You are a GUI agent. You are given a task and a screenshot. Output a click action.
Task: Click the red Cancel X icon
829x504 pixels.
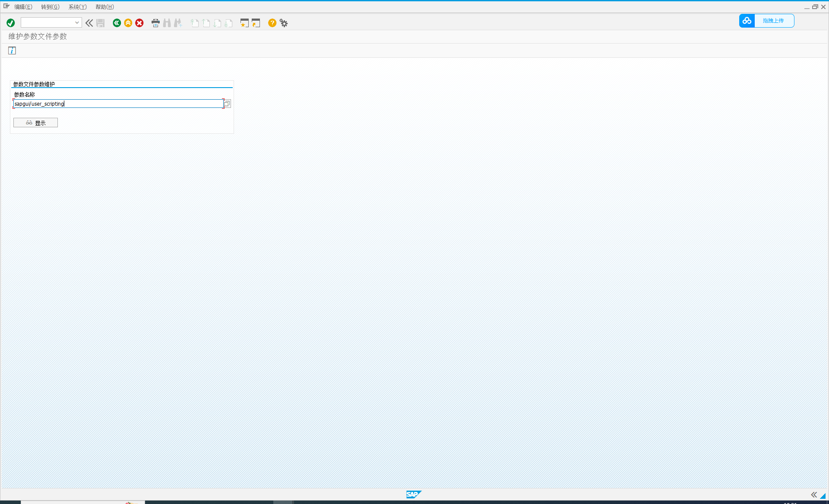pos(139,23)
